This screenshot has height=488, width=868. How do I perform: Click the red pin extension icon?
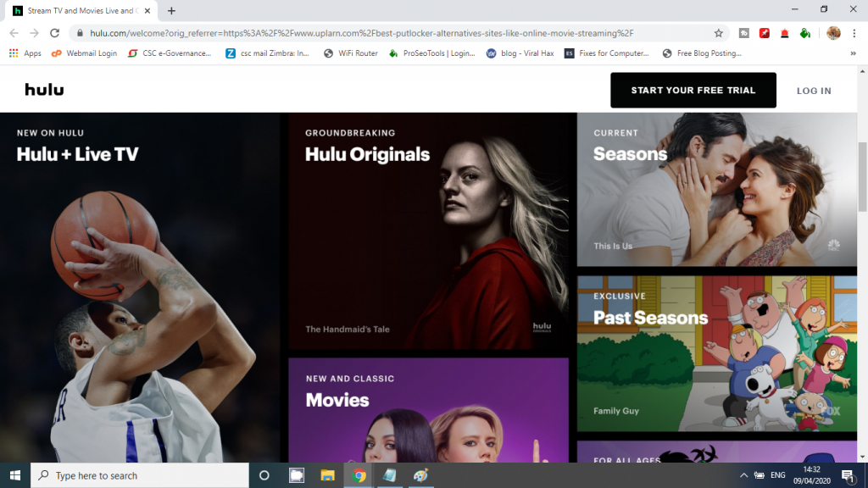765,33
